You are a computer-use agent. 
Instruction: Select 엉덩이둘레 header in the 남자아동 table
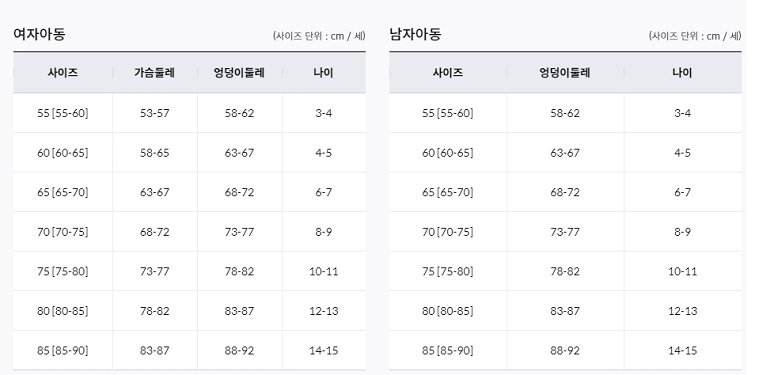point(565,73)
